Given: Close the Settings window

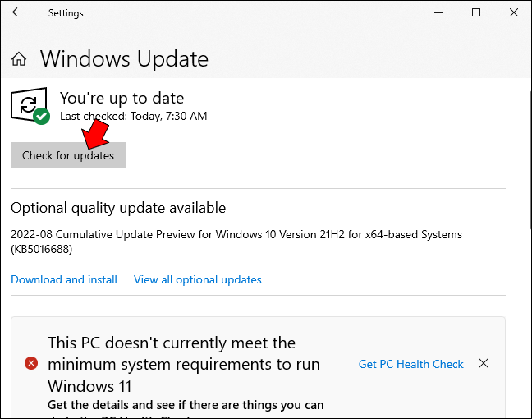Looking at the screenshot, I should point(514,12).
